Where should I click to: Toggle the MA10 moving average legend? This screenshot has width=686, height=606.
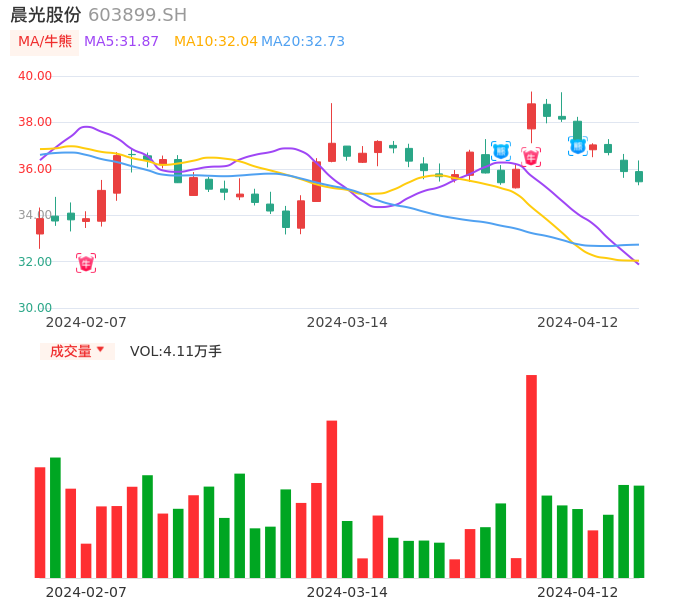(x=215, y=42)
